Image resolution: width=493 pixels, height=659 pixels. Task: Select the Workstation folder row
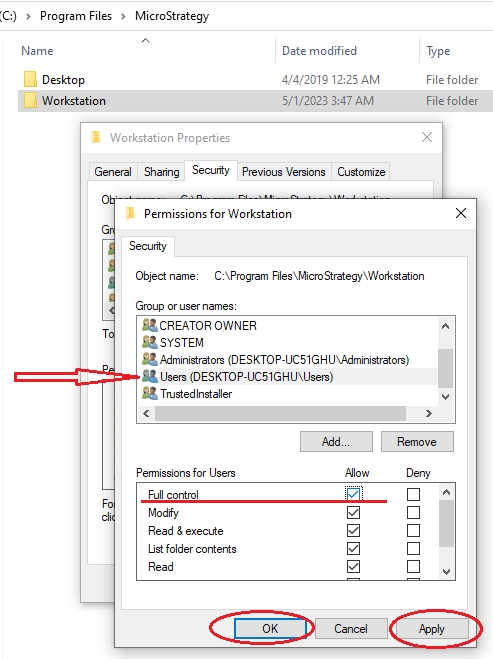(255, 100)
